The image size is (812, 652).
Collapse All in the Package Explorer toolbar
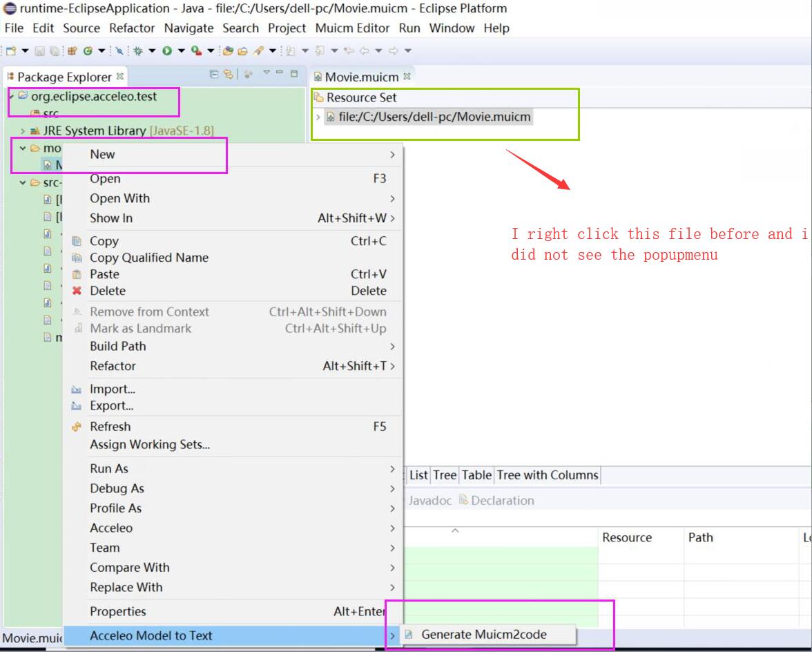[214, 74]
